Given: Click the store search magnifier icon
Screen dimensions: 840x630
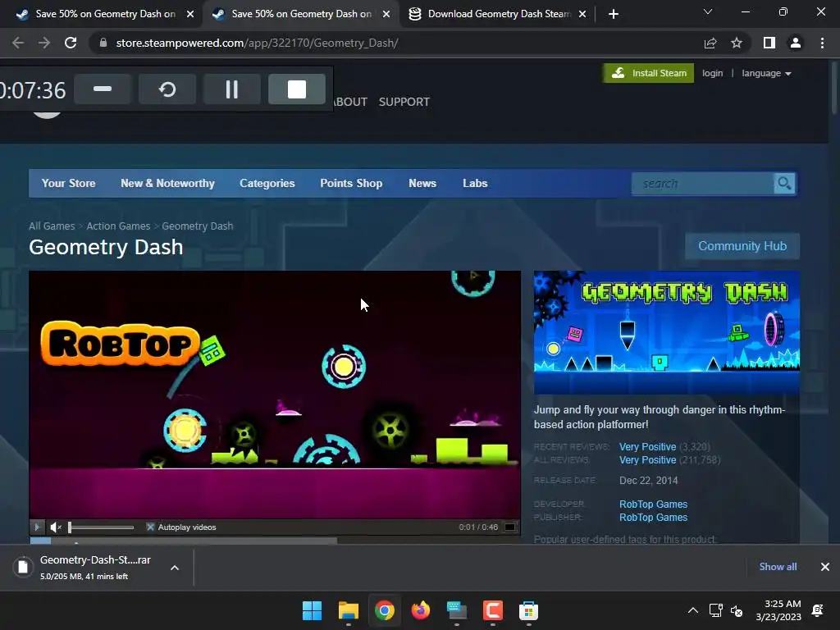Looking at the screenshot, I should 784,184.
